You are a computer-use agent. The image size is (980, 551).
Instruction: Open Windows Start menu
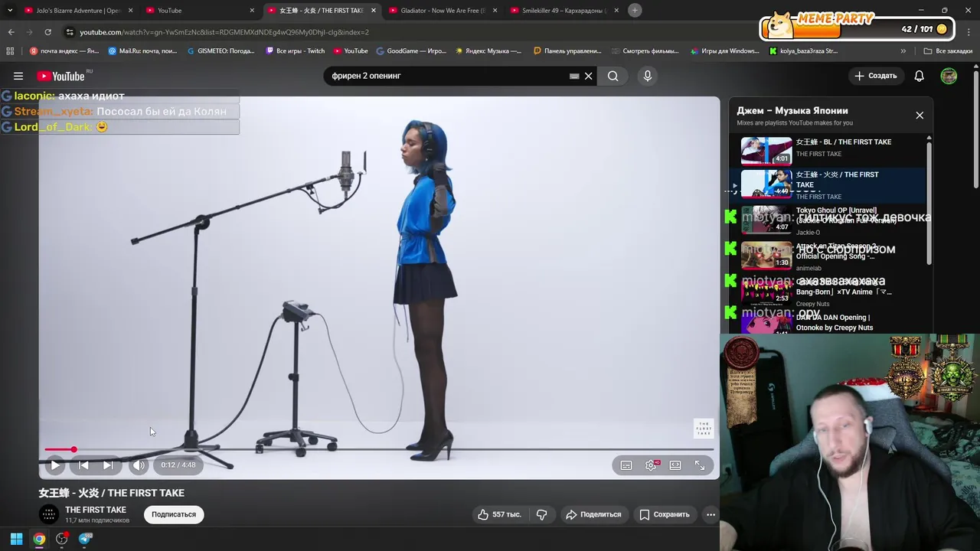click(x=16, y=539)
